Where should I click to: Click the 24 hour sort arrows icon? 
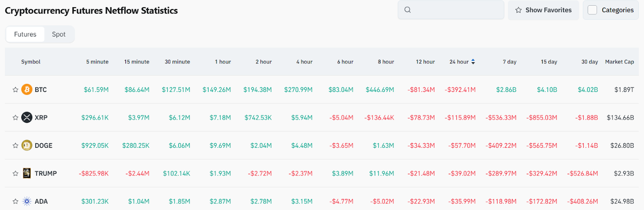point(473,62)
